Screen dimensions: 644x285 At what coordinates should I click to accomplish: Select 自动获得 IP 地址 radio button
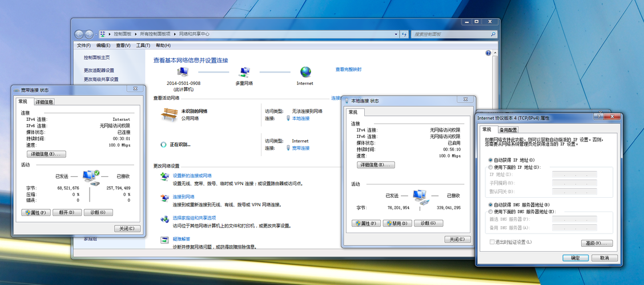(490, 160)
